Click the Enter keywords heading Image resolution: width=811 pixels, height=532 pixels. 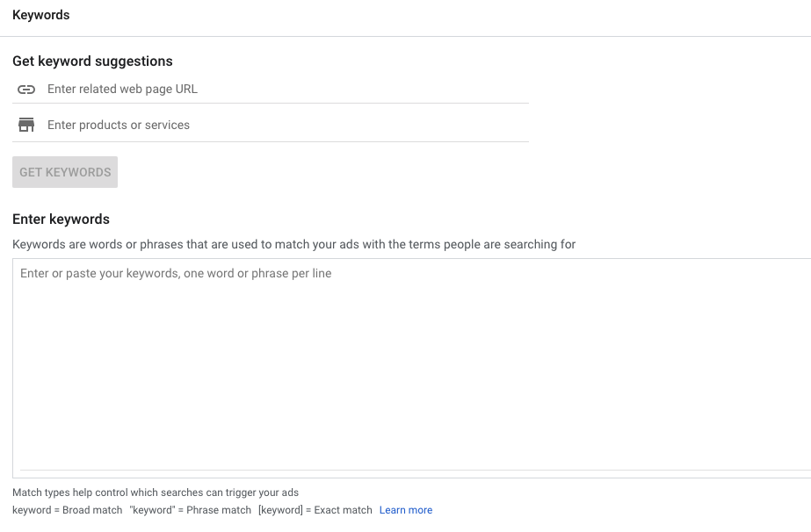tap(61, 219)
